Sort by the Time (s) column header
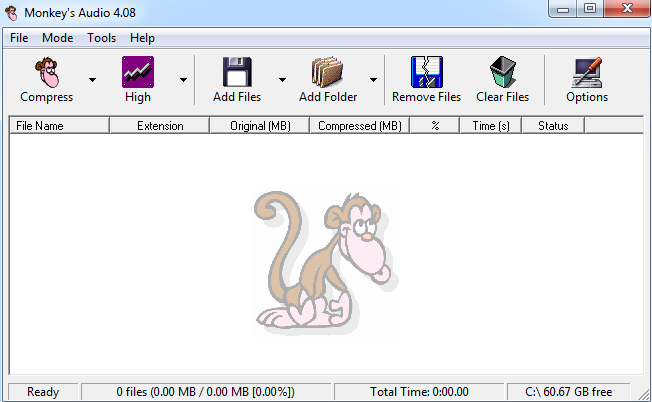 pyautogui.click(x=491, y=126)
